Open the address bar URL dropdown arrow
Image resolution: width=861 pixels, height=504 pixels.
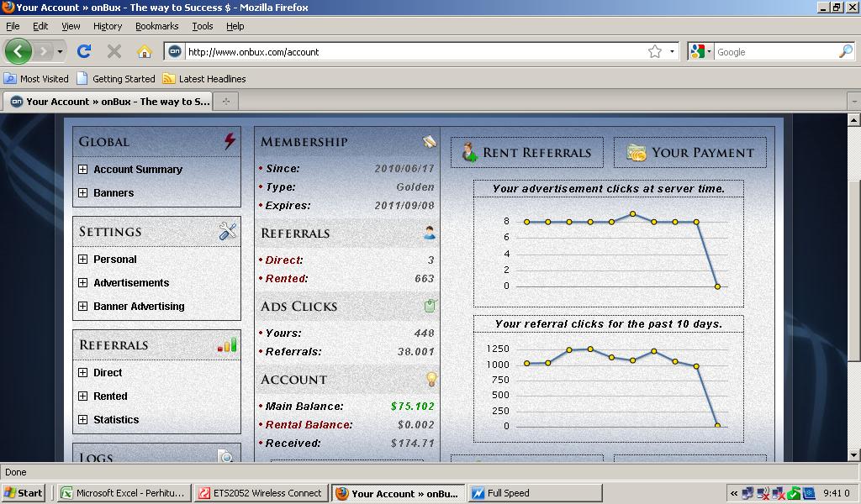coord(672,51)
